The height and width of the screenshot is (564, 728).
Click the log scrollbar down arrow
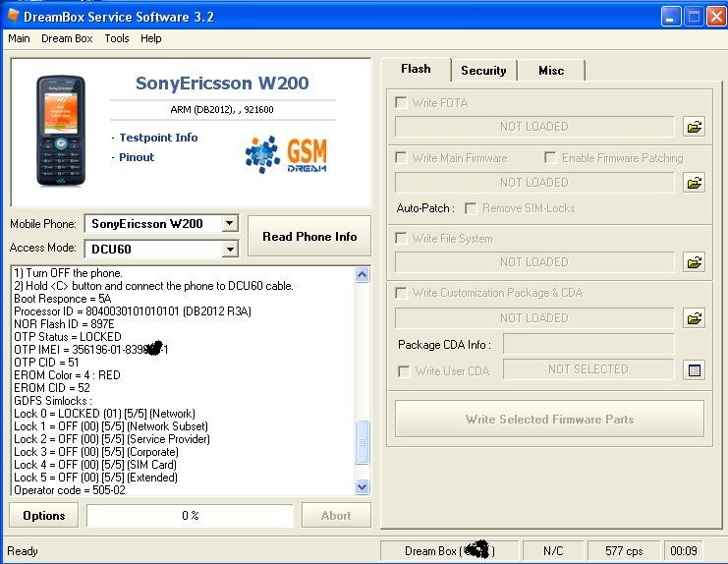click(363, 486)
